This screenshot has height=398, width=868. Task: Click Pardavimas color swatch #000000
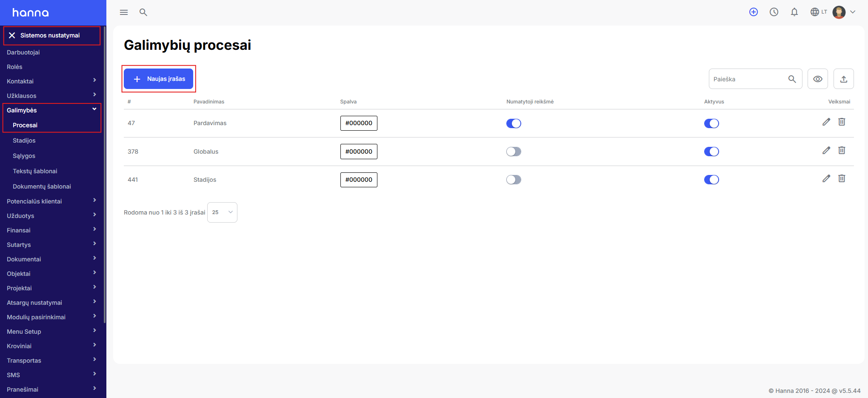click(x=359, y=123)
